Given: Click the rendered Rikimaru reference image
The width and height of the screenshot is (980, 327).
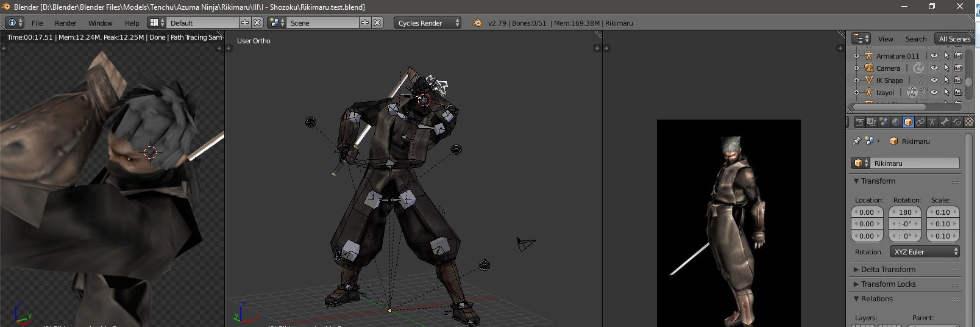Looking at the screenshot, I should (728, 223).
